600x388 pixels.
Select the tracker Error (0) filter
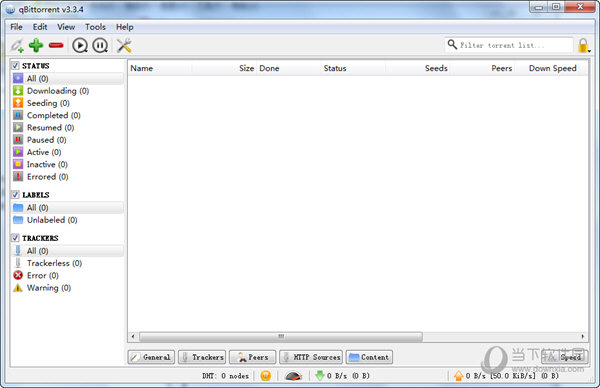click(x=68, y=275)
